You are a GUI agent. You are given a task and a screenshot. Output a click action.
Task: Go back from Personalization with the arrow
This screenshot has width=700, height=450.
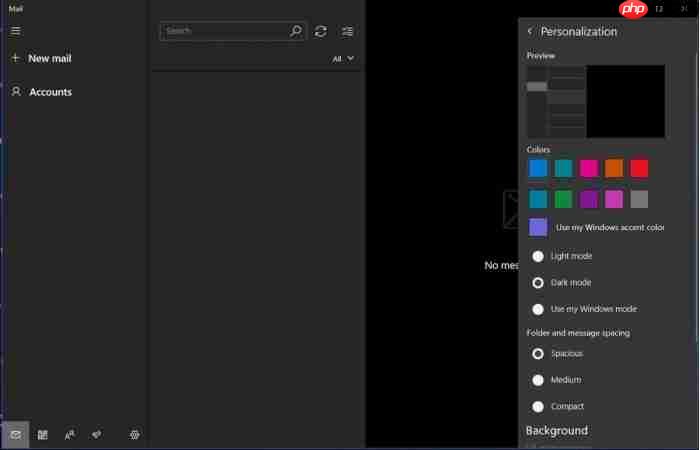point(530,31)
